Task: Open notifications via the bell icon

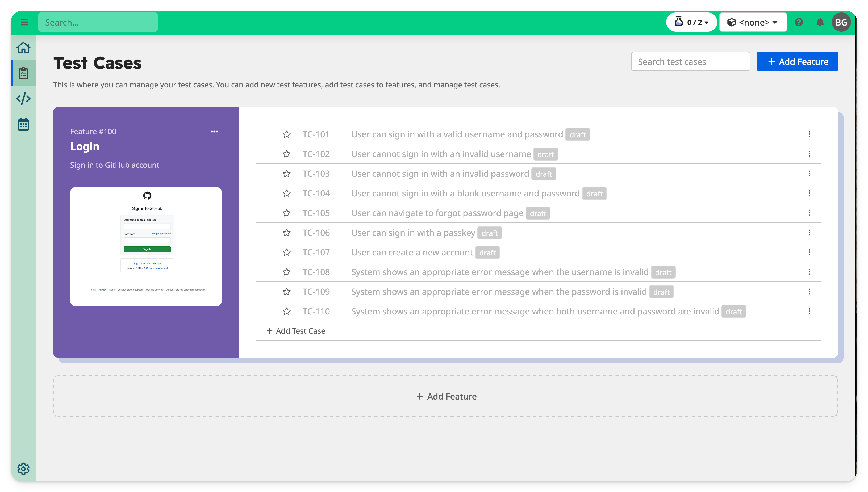Action: point(820,22)
